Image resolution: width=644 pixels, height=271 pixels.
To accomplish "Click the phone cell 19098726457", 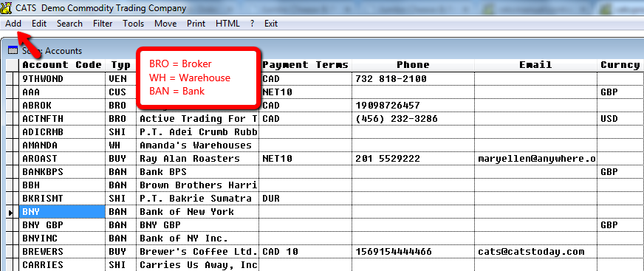I will (413, 106).
